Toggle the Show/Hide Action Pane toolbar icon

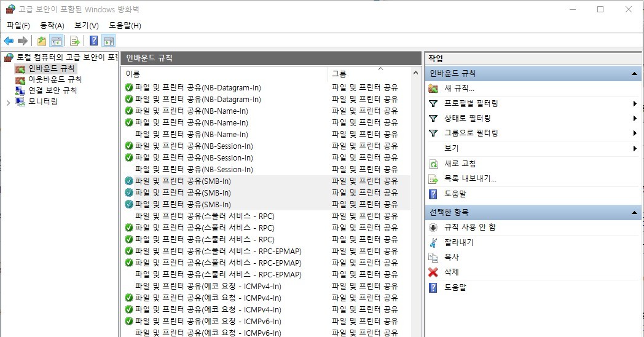pyautogui.click(x=108, y=41)
